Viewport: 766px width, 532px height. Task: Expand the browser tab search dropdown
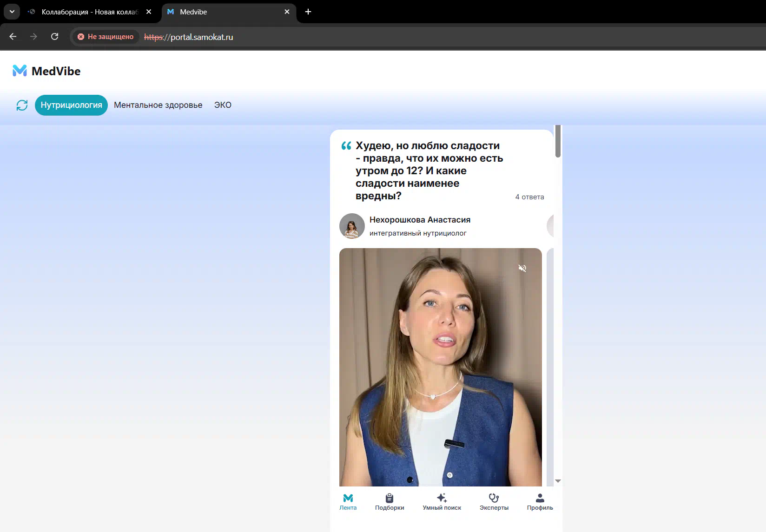click(12, 12)
